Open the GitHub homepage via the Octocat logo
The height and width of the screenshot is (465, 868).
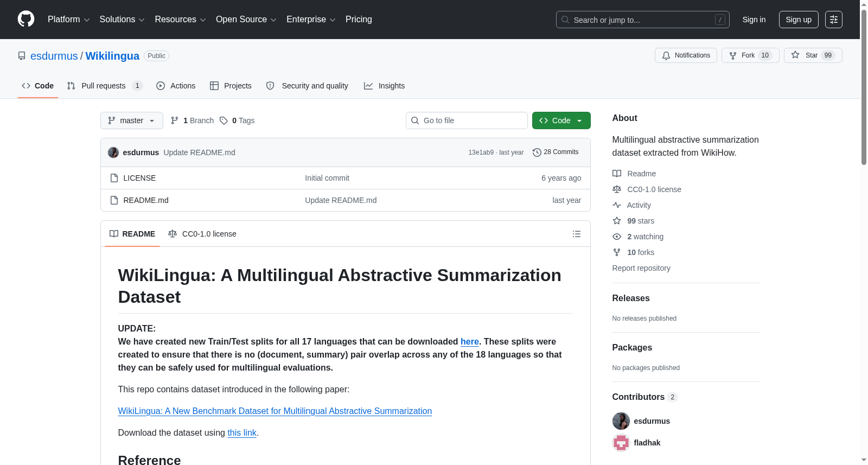click(26, 19)
